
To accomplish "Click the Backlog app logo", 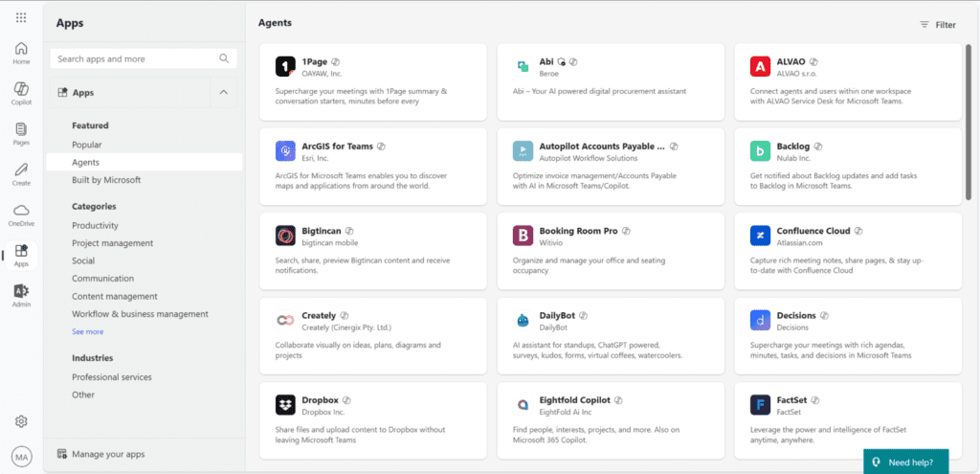I will point(760,150).
